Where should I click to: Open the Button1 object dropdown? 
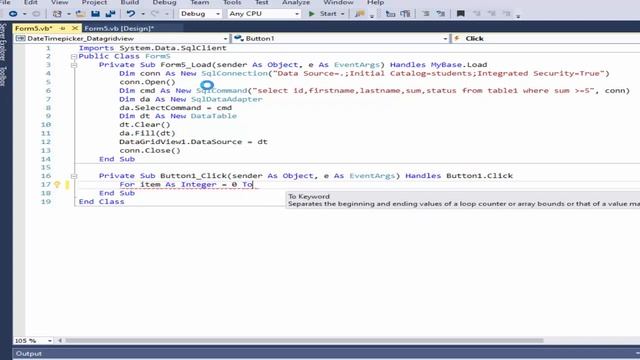(340, 38)
